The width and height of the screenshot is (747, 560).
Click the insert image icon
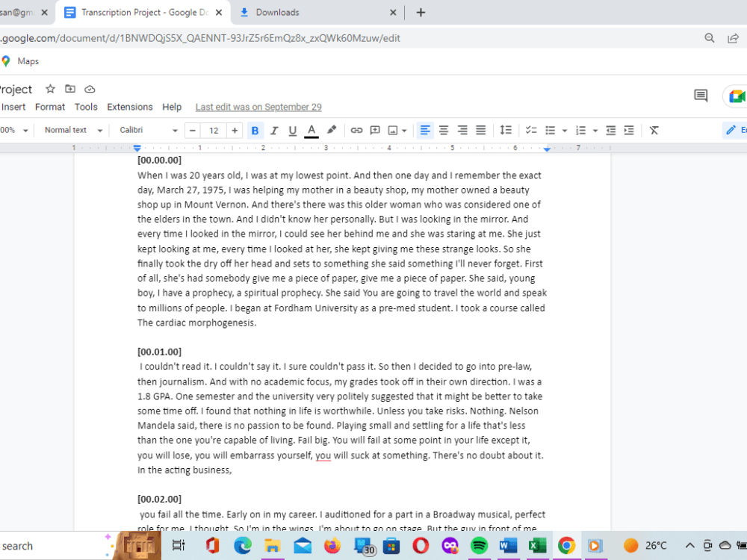coord(393,131)
